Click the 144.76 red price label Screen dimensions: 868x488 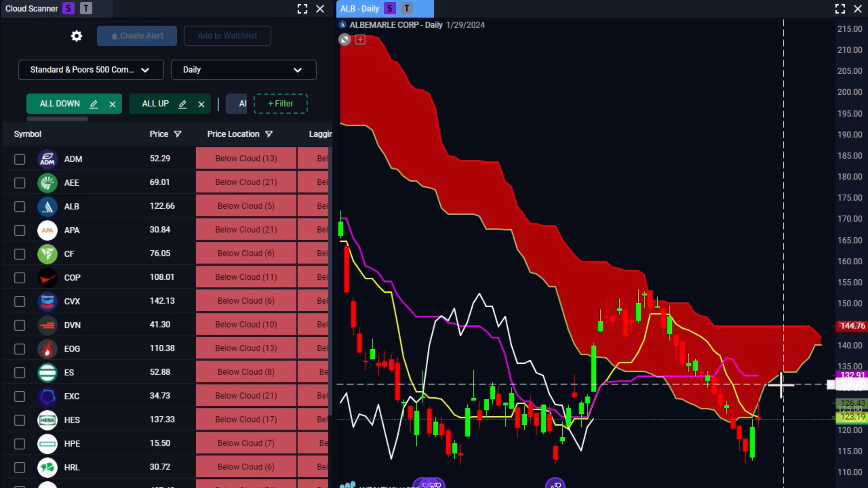(x=851, y=326)
